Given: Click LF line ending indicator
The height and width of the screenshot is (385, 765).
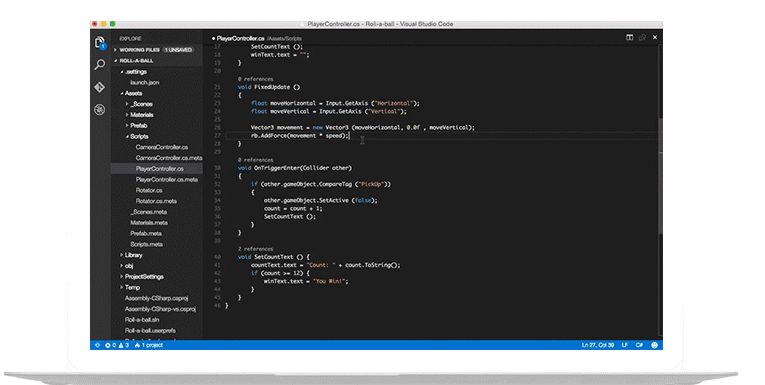Looking at the screenshot, I should pyautogui.click(x=624, y=345).
